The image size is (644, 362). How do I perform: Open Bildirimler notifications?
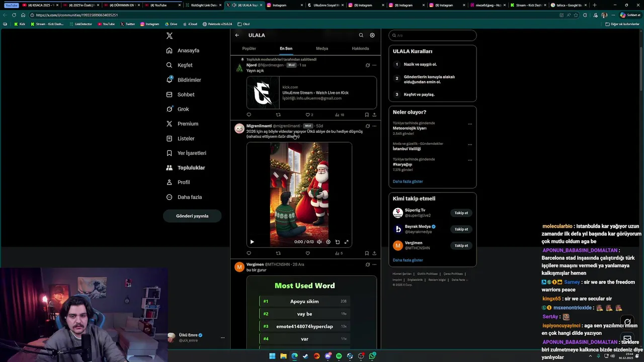point(184,79)
